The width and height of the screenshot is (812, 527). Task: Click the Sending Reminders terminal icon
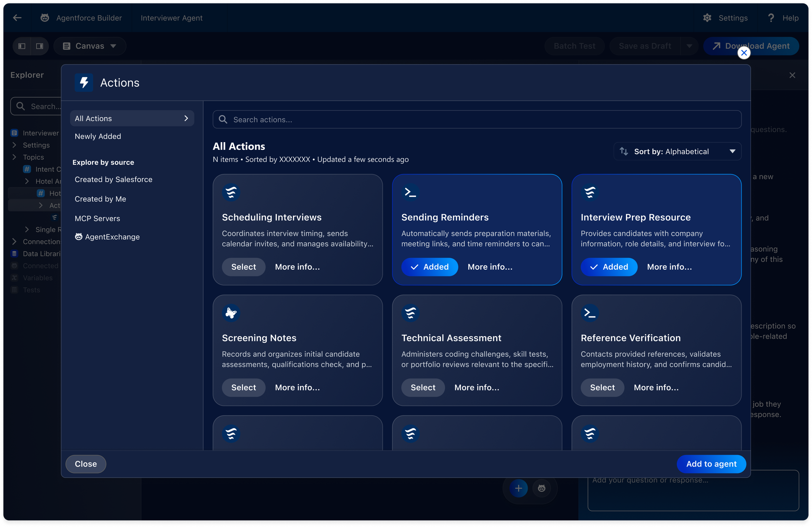pyautogui.click(x=410, y=192)
